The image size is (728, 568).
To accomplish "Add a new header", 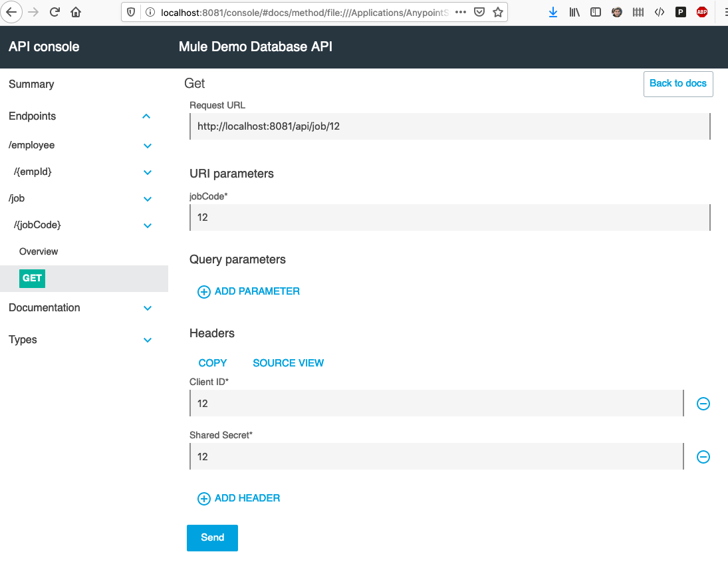I will point(239,498).
